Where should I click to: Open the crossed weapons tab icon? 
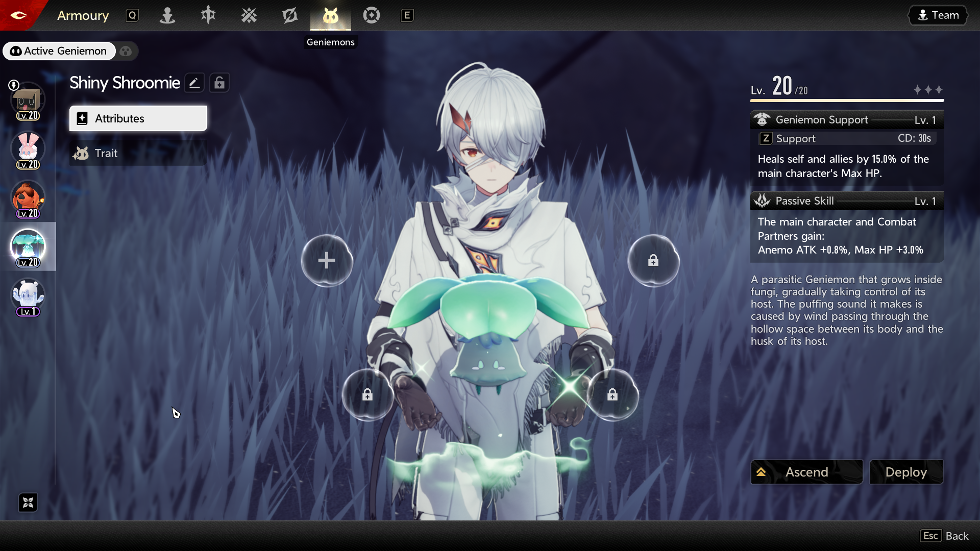tap(249, 15)
